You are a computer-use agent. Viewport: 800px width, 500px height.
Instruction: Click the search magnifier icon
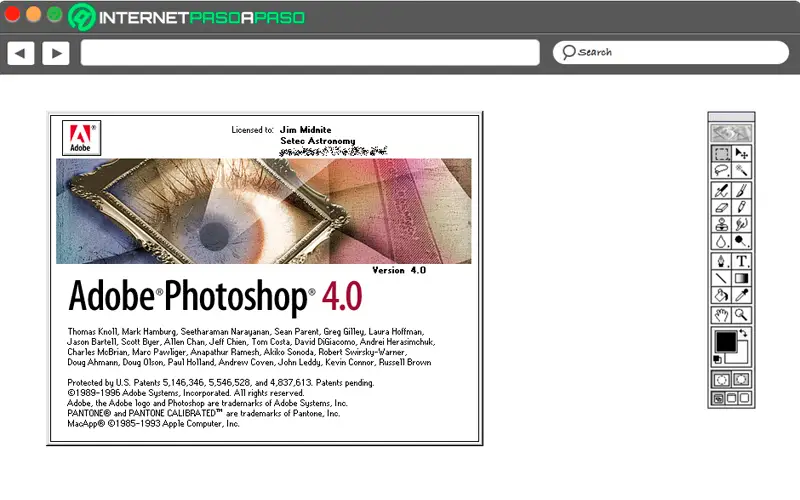[x=569, y=52]
